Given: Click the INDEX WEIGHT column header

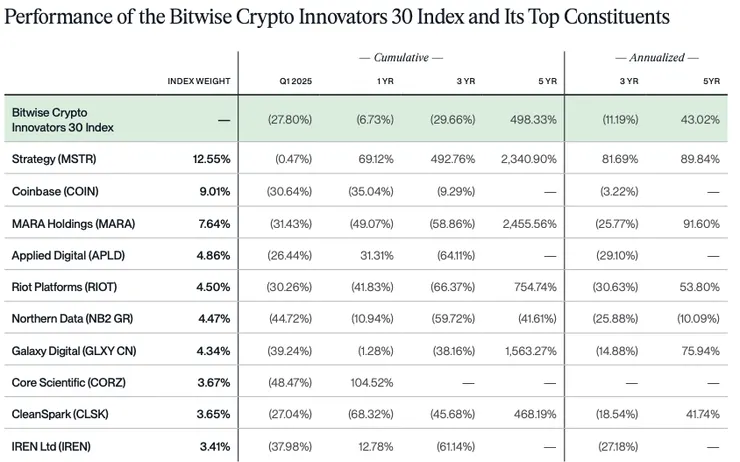Looking at the screenshot, I should click(200, 80).
